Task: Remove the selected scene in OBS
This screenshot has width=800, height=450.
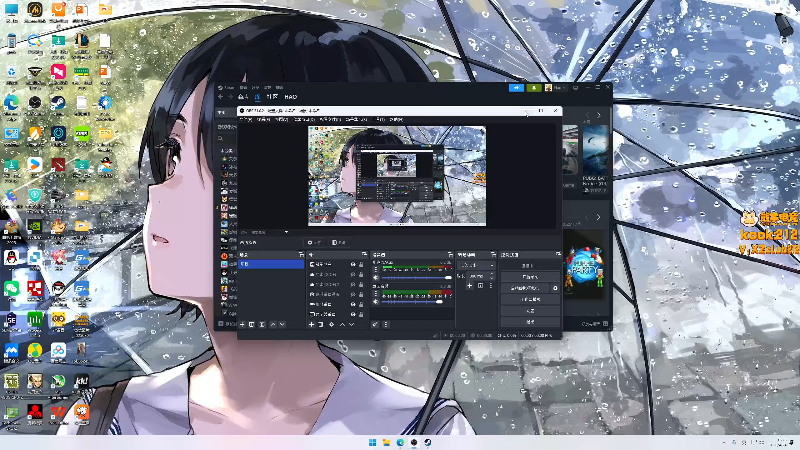Action: pyautogui.click(x=252, y=324)
